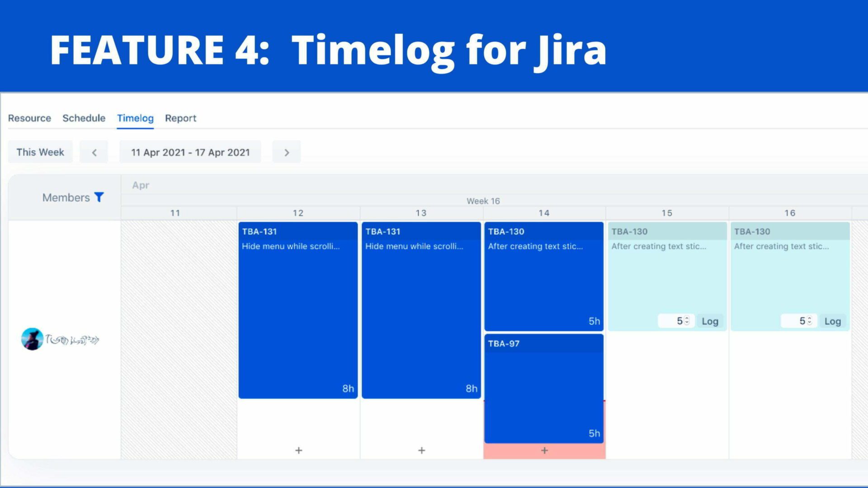868x488 pixels.
Task: Add a new log entry under April 13
Action: (x=421, y=450)
